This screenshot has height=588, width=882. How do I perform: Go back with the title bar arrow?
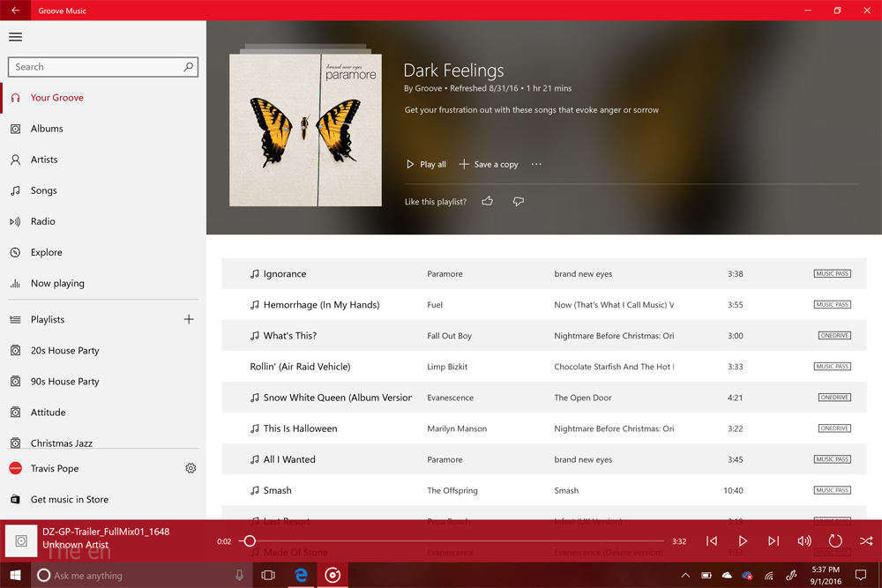[x=15, y=10]
